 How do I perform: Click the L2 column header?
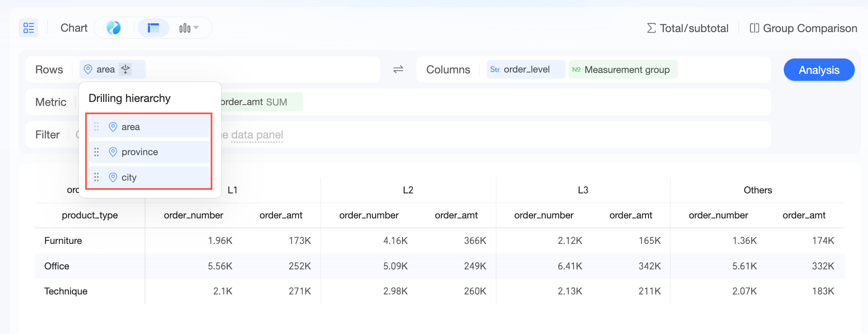(408, 190)
